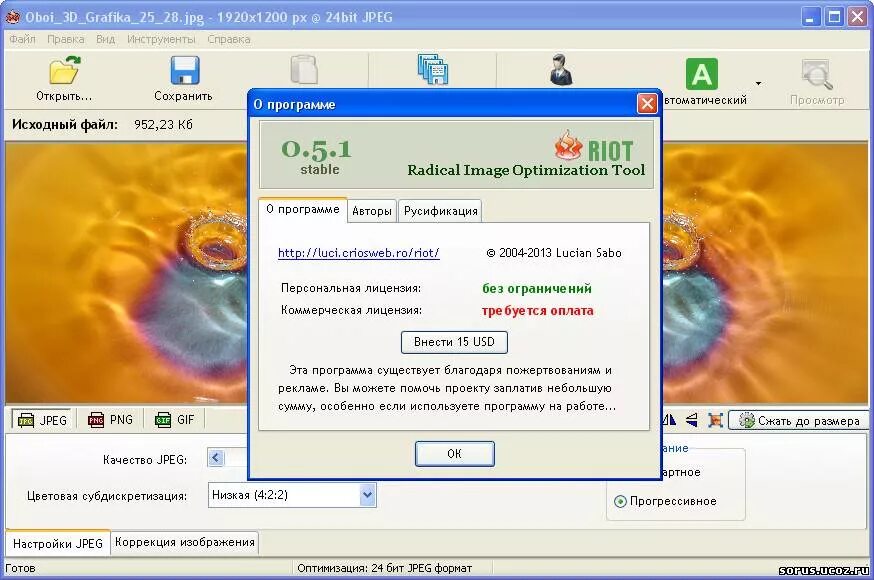The height and width of the screenshot is (580, 874).
Task: Click the crop selection icon near Сжать до размера
Action: (x=714, y=421)
